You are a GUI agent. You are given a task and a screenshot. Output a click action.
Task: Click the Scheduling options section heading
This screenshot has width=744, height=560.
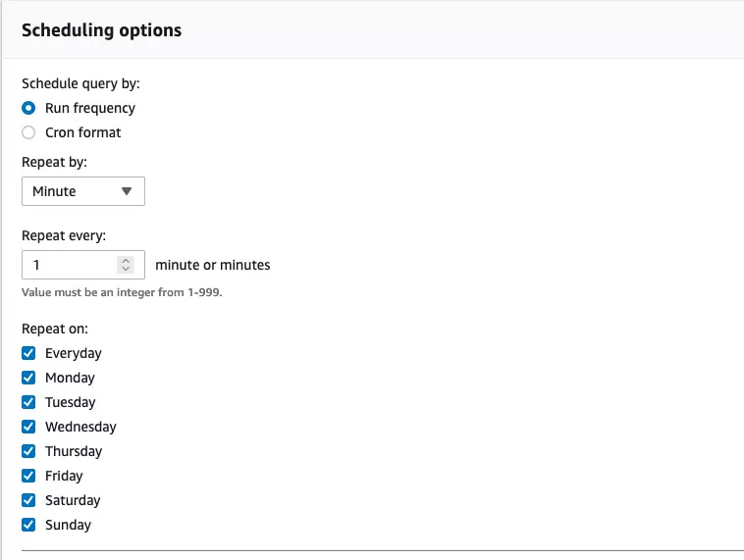pos(101,30)
